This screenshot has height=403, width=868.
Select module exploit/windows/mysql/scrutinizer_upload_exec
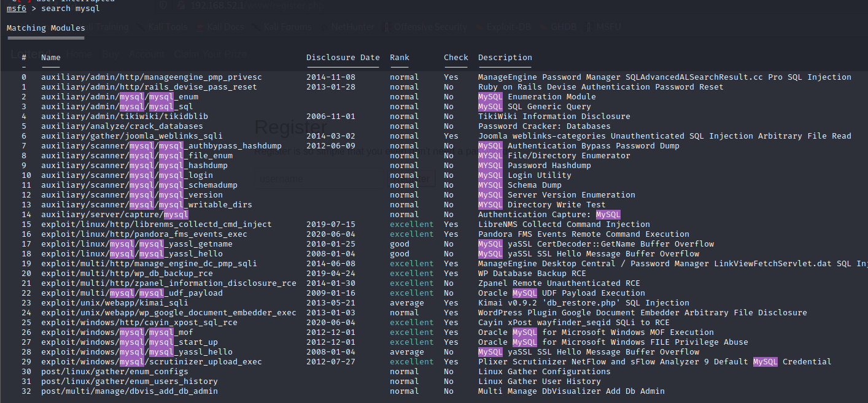pos(152,362)
